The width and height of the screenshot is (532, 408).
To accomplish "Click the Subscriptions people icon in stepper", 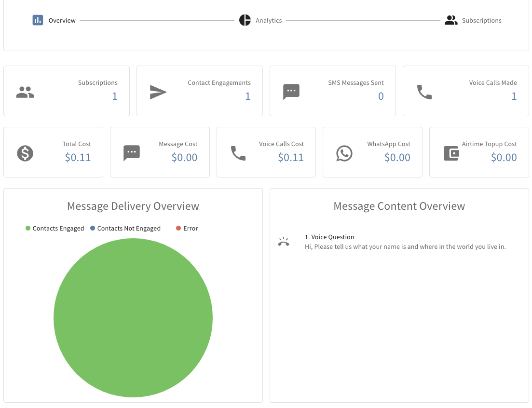I will [x=451, y=20].
